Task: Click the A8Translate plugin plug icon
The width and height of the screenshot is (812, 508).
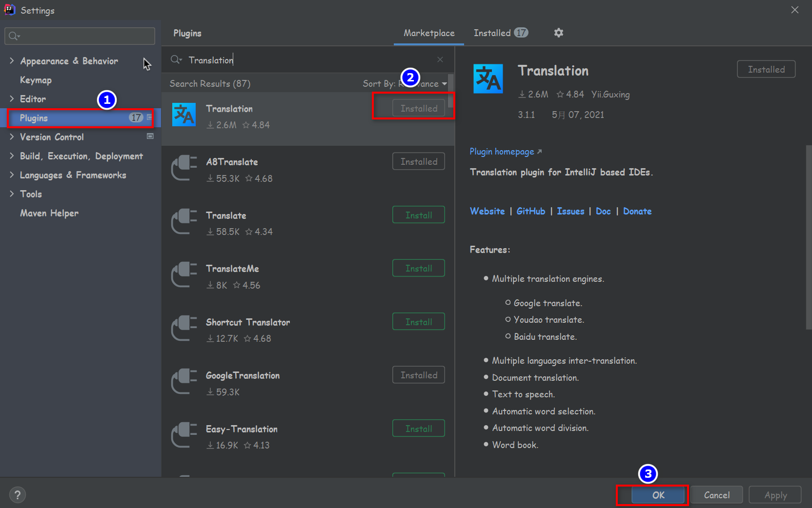Action: [x=184, y=168]
